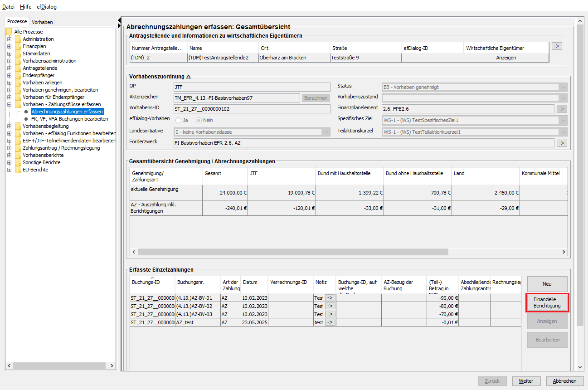Select Ja radio for efDialog-Vorhaben
This screenshot has height=390, width=588.
(179, 120)
